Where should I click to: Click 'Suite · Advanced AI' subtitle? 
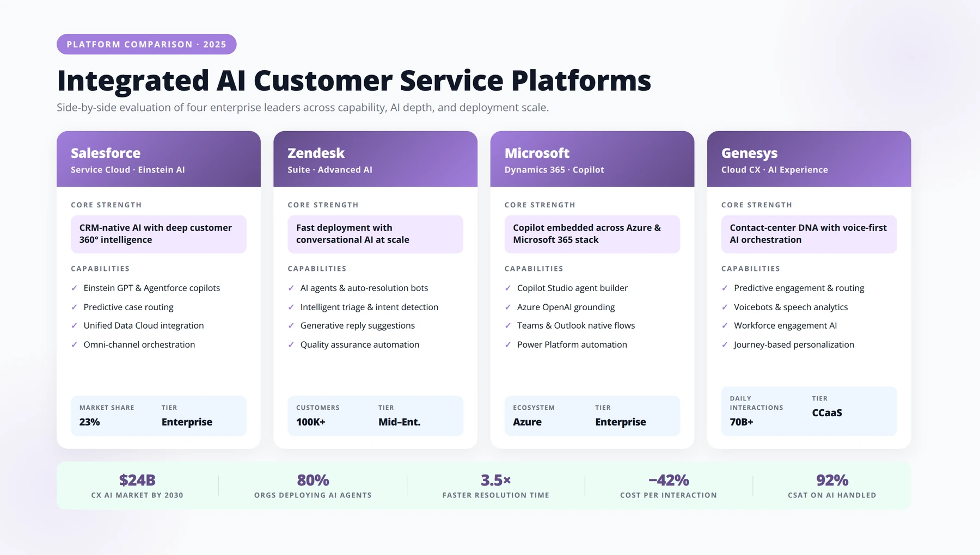(330, 170)
